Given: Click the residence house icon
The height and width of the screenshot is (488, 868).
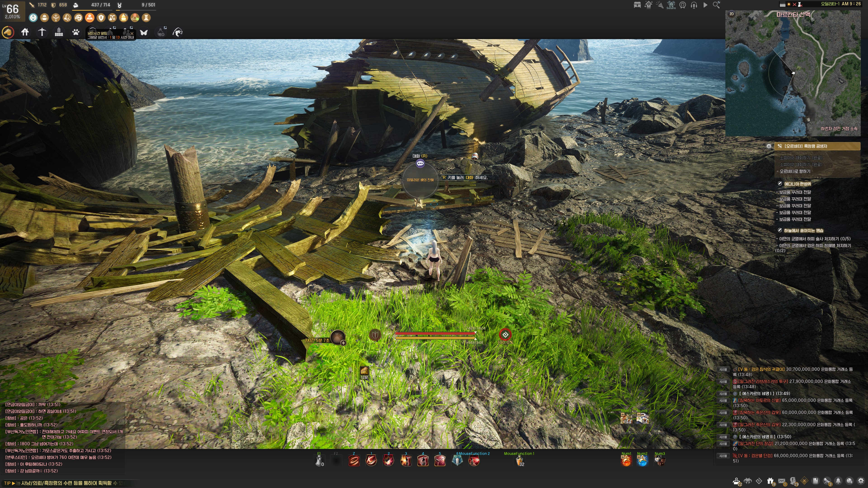Looking at the screenshot, I should [25, 32].
